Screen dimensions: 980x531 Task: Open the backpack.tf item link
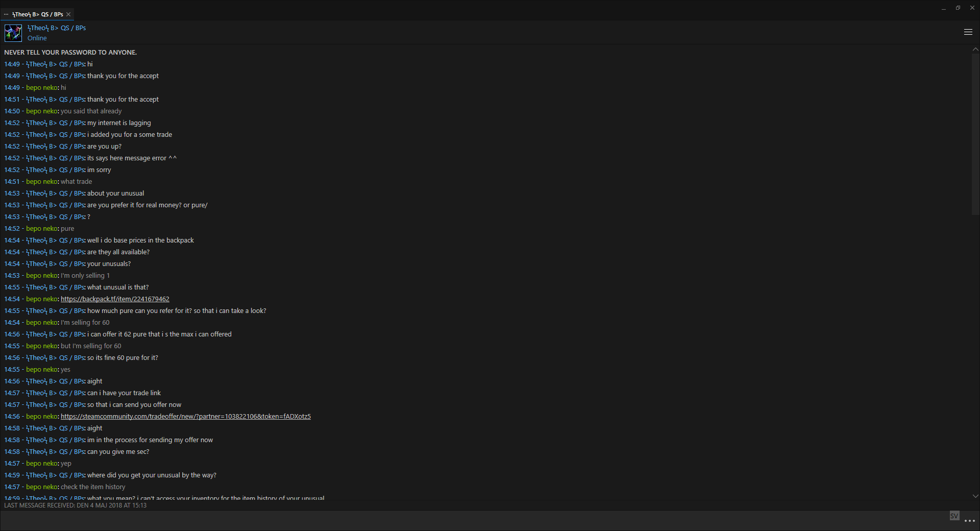pos(115,299)
